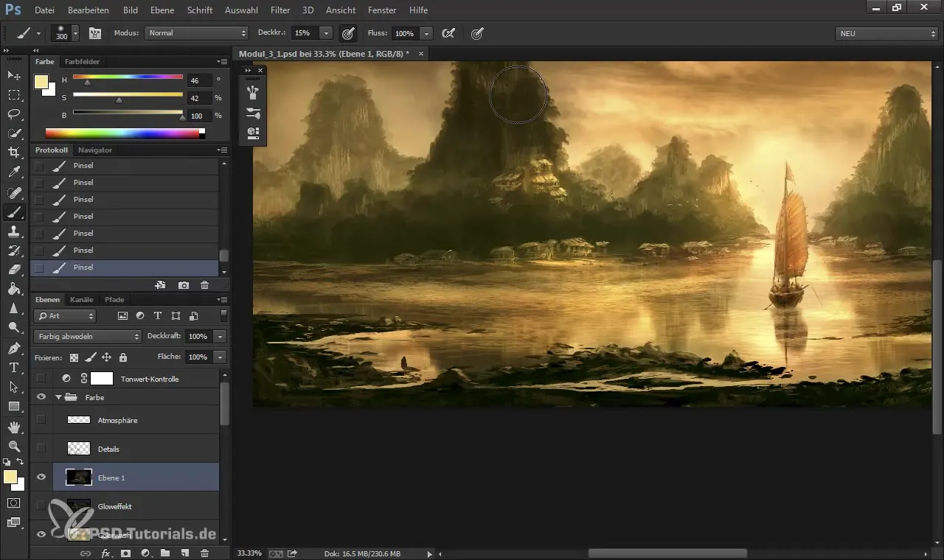Image resolution: width=944 pixels, height=560 pixels.
Task: Select the Path Selection tool
Action: pyautogui.click(x=14, y=387)
